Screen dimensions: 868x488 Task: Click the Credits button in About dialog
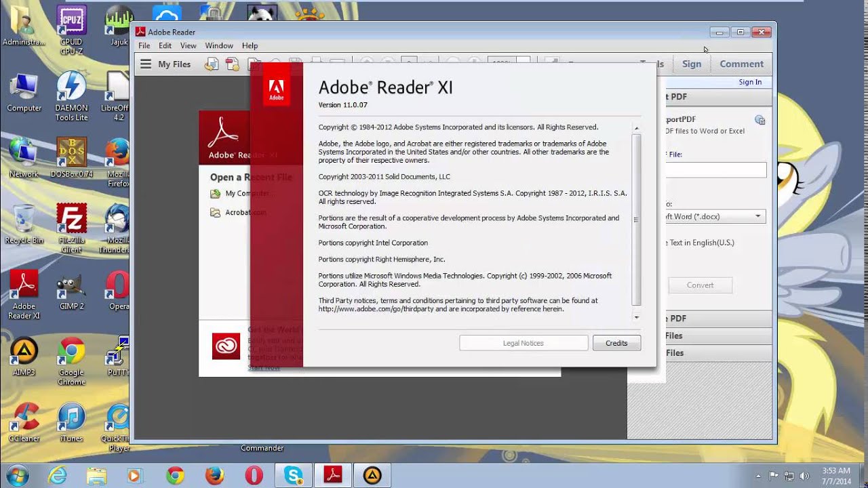[616, 343]
